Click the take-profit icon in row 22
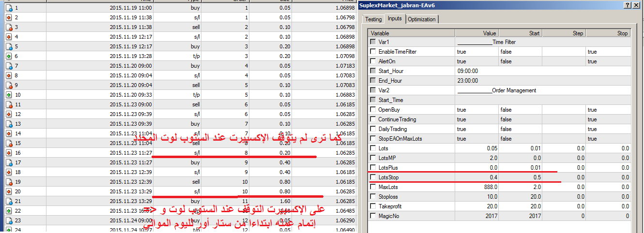Image resolution: width=644 pixels, height=233 pixels. pyautogui.click(x=9, y=211)
